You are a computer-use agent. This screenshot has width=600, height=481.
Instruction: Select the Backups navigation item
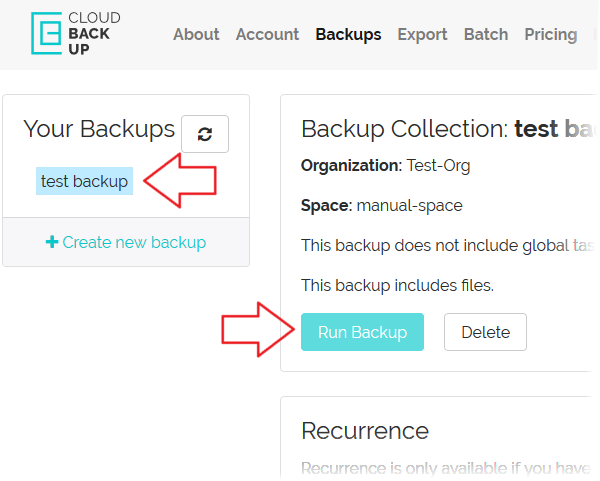coord(348,34)
